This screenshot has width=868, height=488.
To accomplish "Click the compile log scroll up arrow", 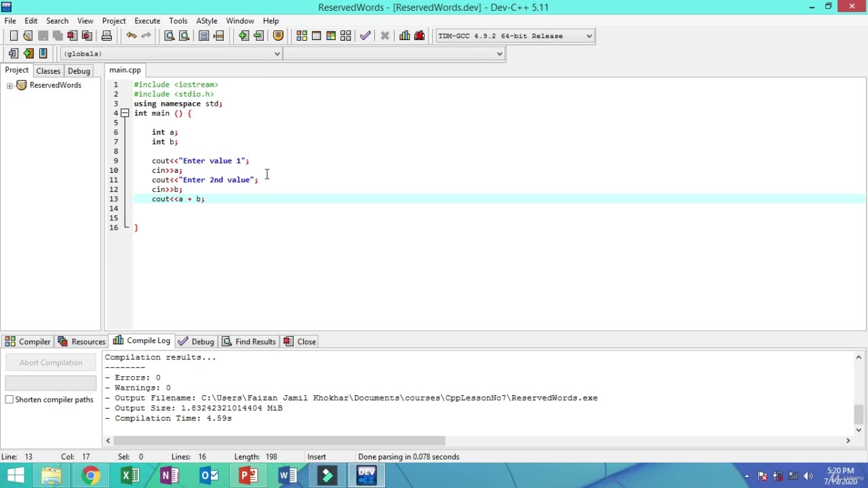I will (x=859, y=357).
